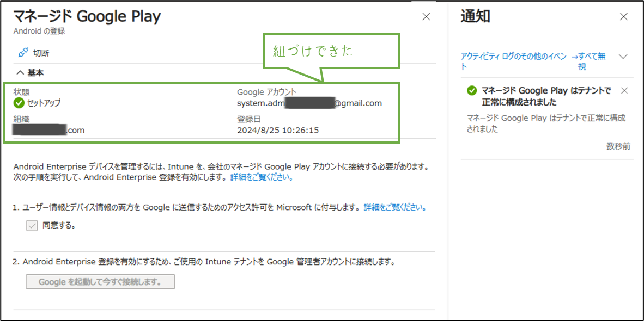Open 詳細をご覧ください link after Android Enterprise text
644x321 pixels.
(262, 178)
